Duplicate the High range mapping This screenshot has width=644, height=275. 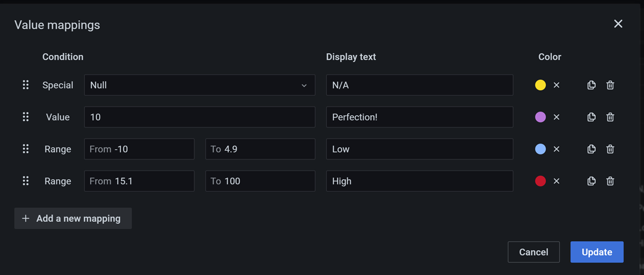pyautogui.click(x=591, y=181)
